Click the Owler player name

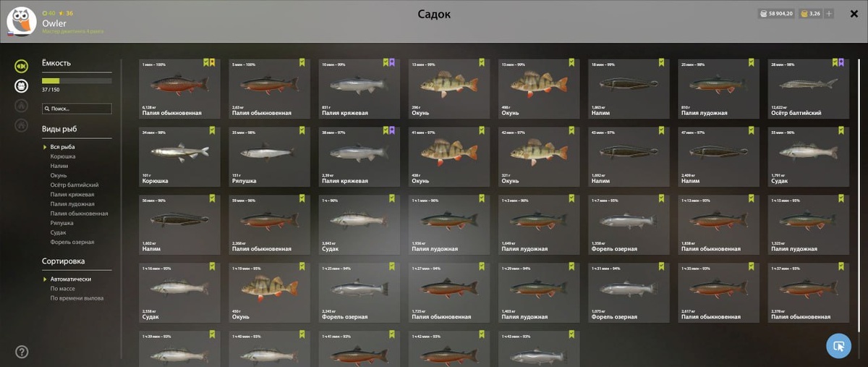pyautogui.click(x=54, y=22)
